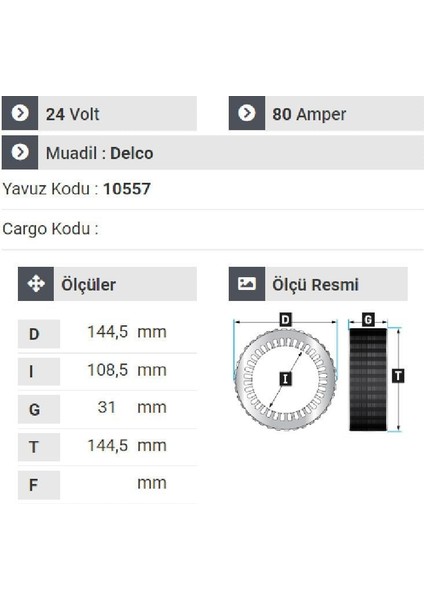Click the I label inside the stator ring

pyautogui.click(x=285, y=379)
